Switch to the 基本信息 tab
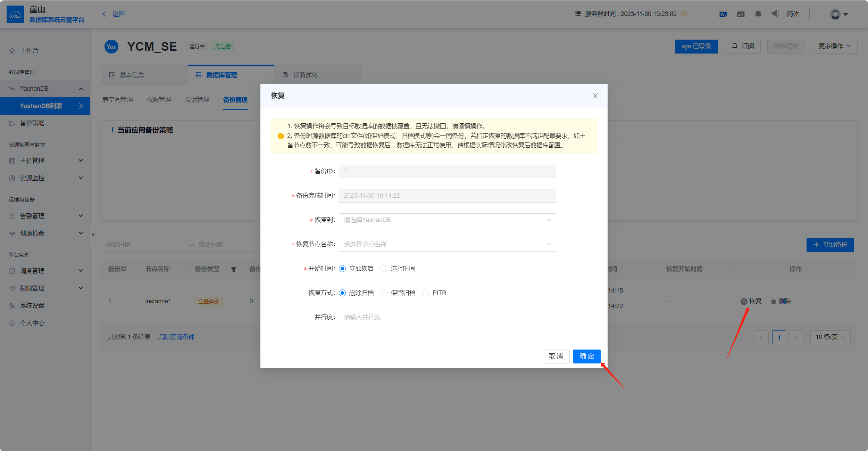868x451 pixels. [x=132, y=75]
